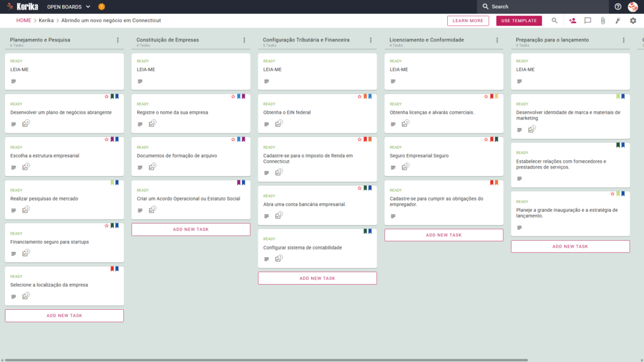Toggle star on Documentos de formação de arquivo

[233, 140]
